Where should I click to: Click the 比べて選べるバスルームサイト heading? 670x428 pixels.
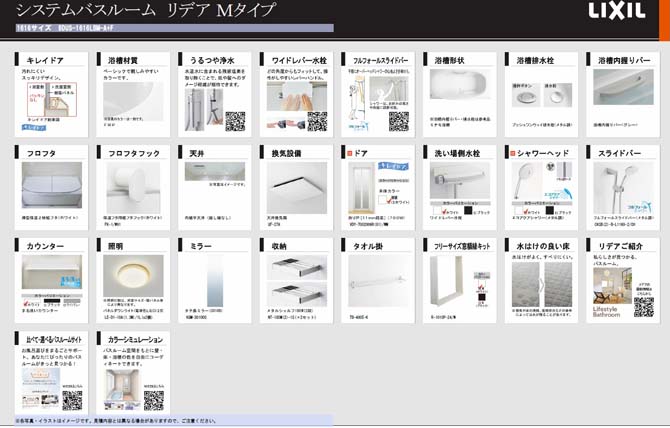click(54, 340)
